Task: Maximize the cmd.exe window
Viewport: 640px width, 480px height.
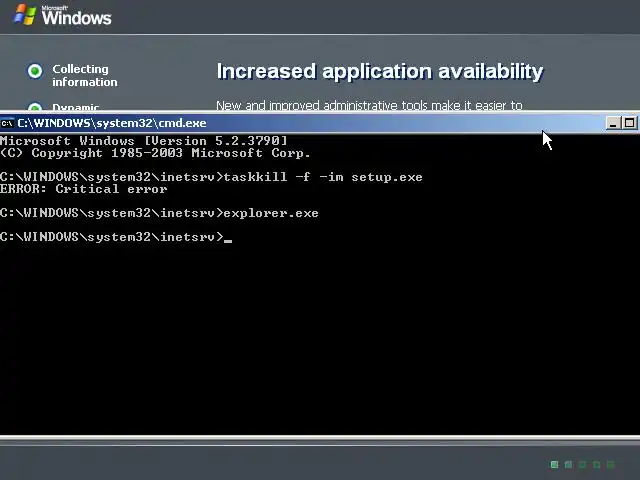Action: click(x=629, y=123)
